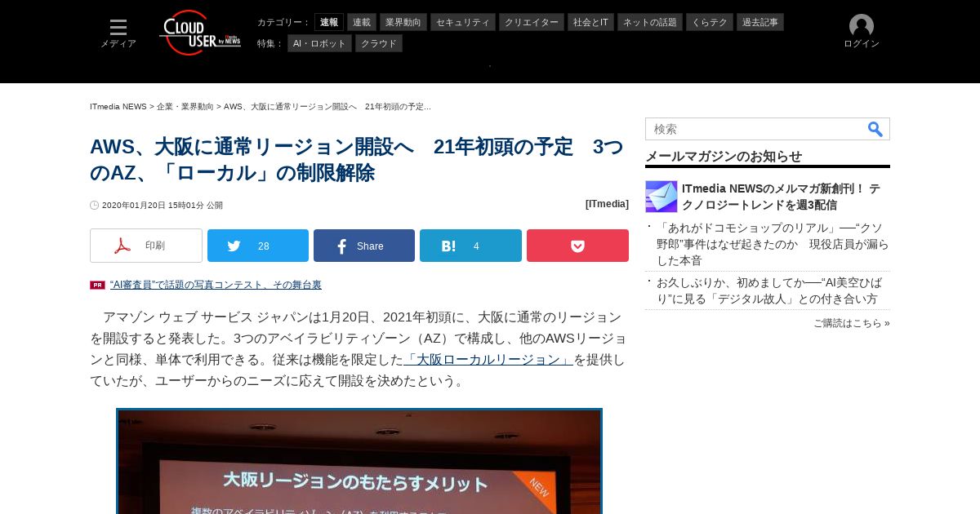Open the ログイン user avatar
Viewport: 980px width, 514px height.
(x=862, y=32)
